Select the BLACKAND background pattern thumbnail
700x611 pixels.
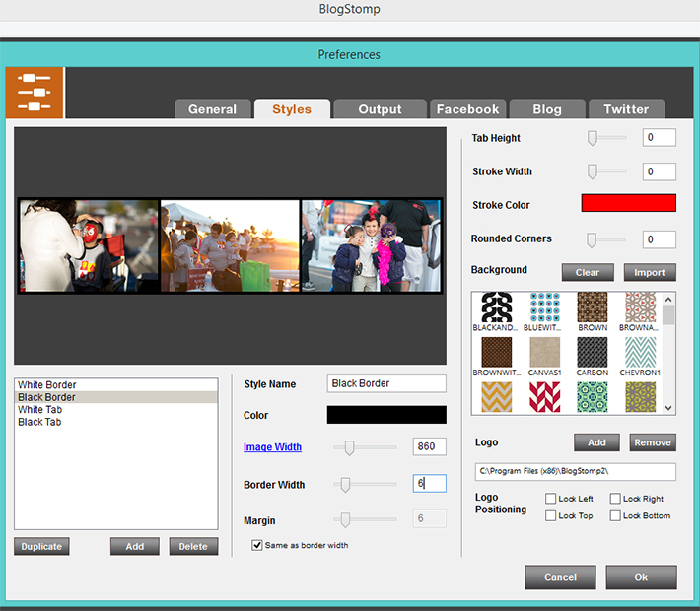[x=497, y=307]
